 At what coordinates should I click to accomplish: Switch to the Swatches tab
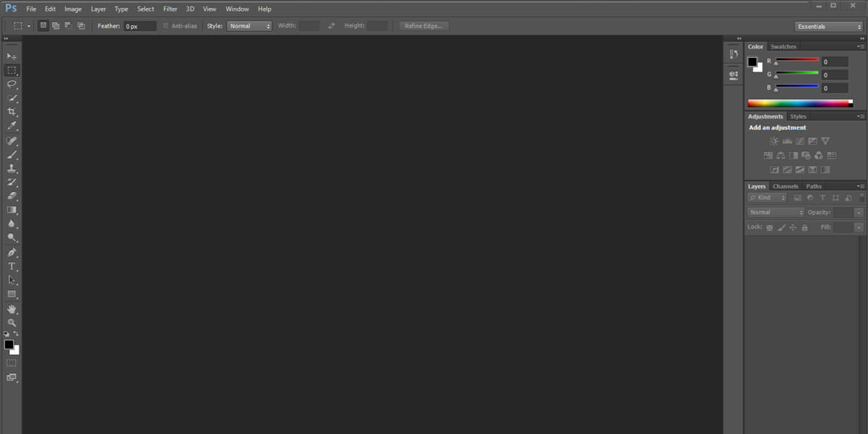[783, 46]
